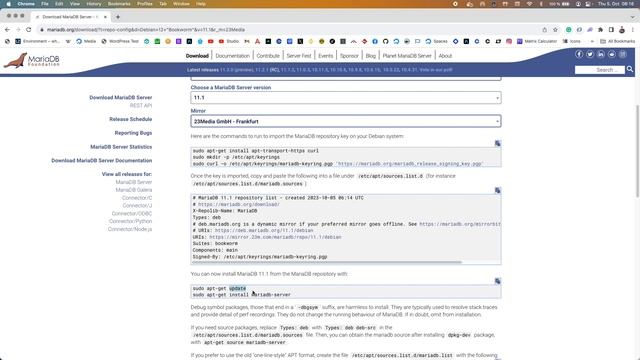Click the site search magnifier icon
The width and height of the screenshot is (640, 360).
(x=630, y=69)
